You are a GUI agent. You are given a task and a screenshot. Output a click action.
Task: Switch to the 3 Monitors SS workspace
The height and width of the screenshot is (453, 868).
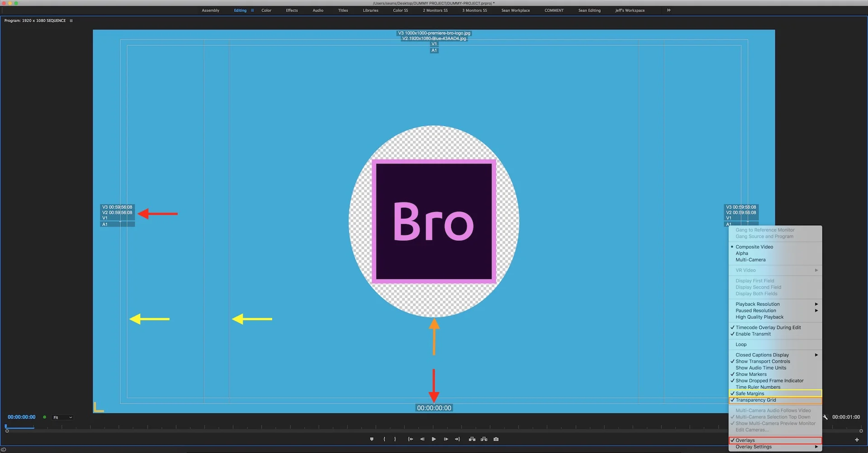[474, 10]
